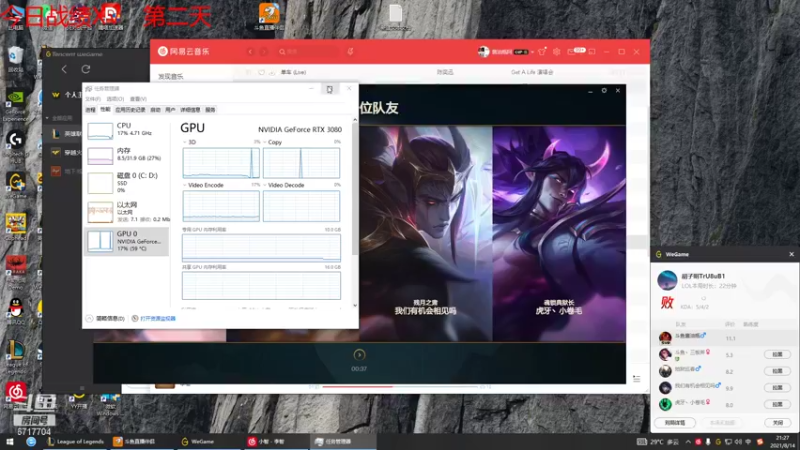Open 对局详情 match details button
The image size is (800, 450).
pos(675,422)
